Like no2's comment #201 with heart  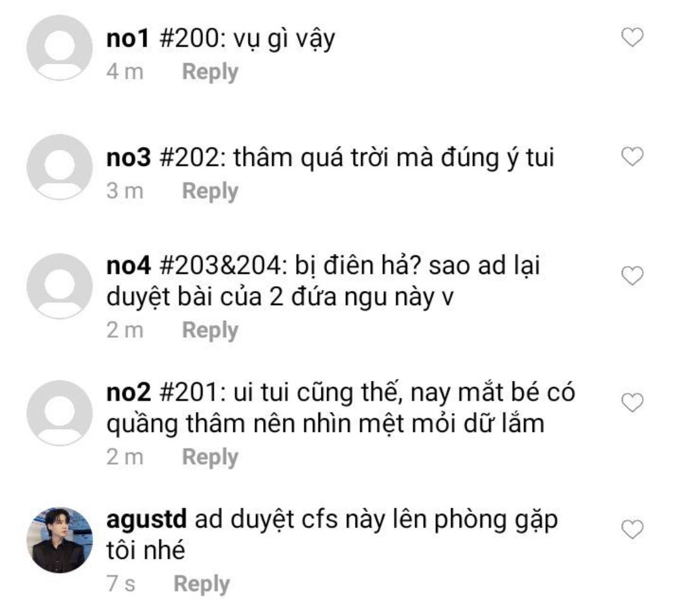tap(632, 403)
